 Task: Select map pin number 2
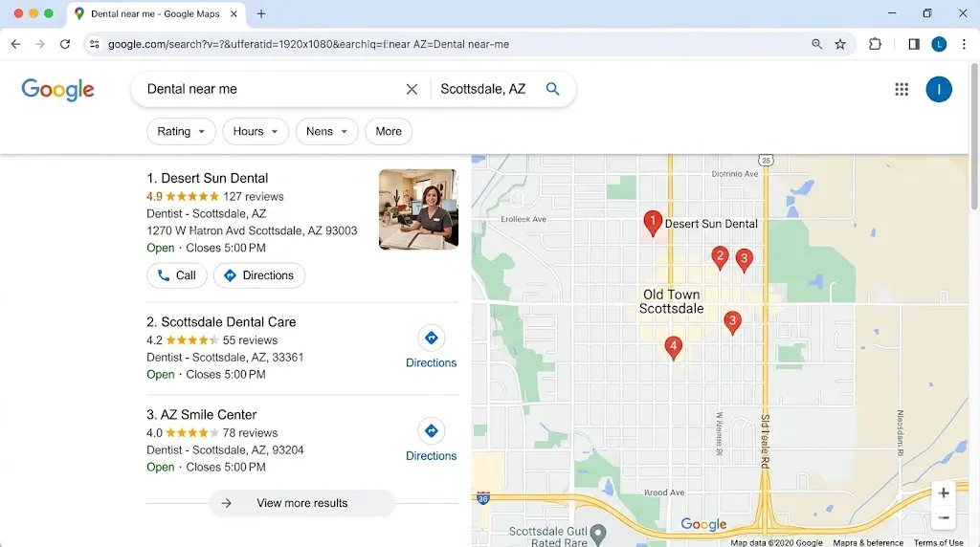[720, 256]
